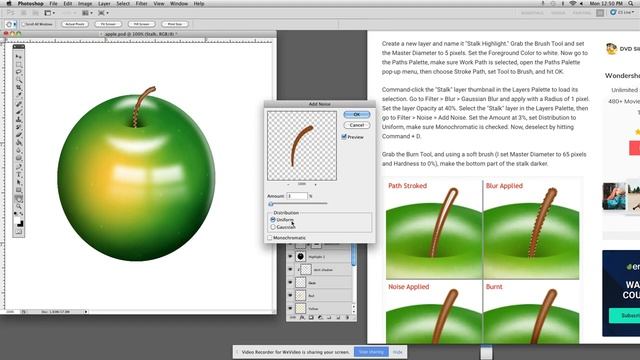The width and height of the screenshot is (640, 360).
Task: Select the Blur tool
Action: point(18,150)
